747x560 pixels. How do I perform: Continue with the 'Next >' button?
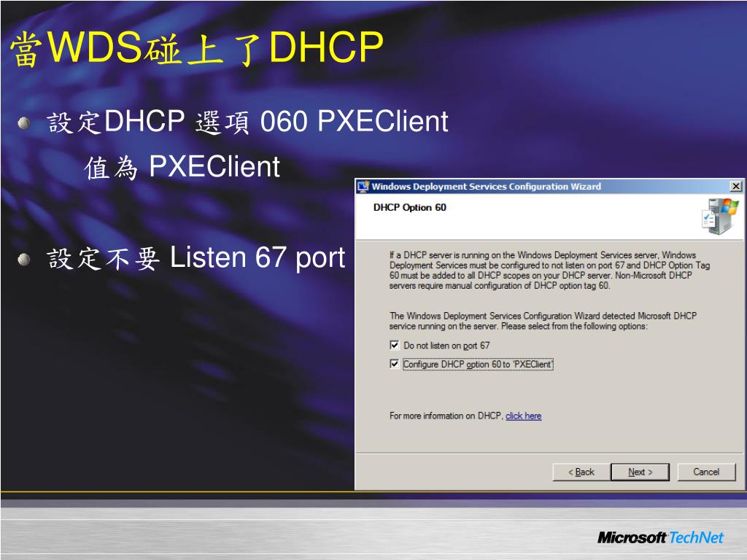640,472
